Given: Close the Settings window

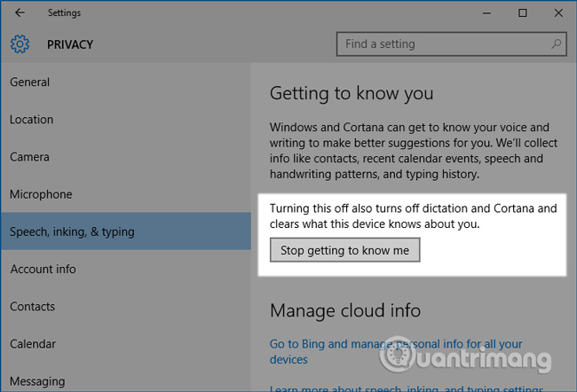Looking at the screenshot, I should [x=558, y=13].
